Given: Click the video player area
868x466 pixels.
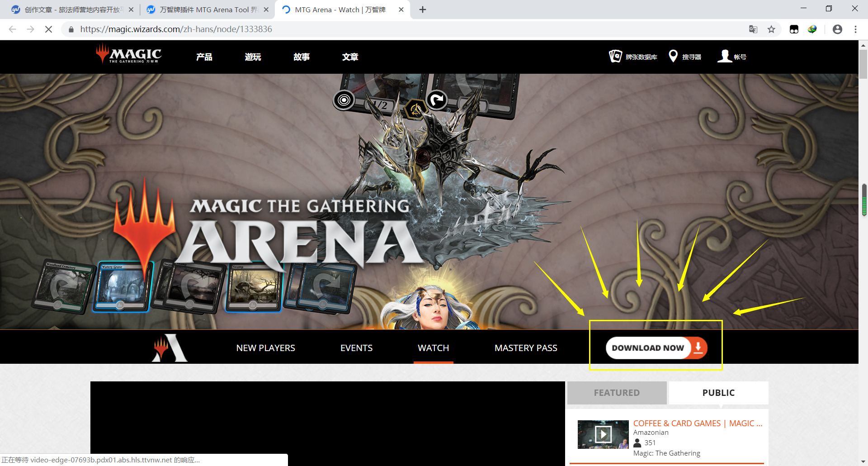Looking at the screenshot, I should pos(328,423).
